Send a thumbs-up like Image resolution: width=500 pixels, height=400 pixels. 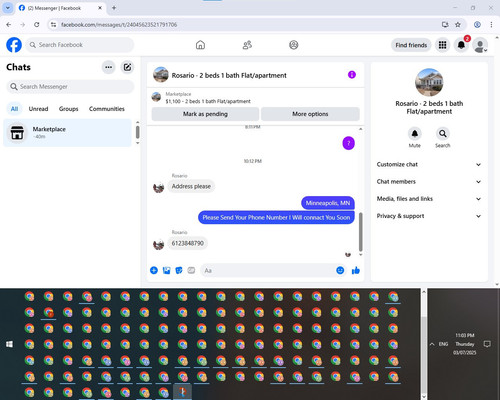[356, 270]
